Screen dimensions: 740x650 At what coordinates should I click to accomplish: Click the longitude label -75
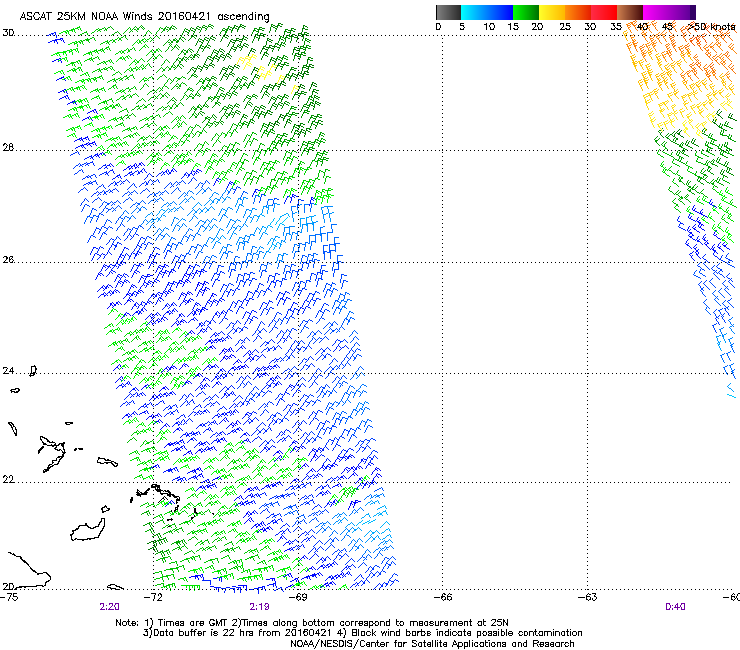click(x=9, y=597)
